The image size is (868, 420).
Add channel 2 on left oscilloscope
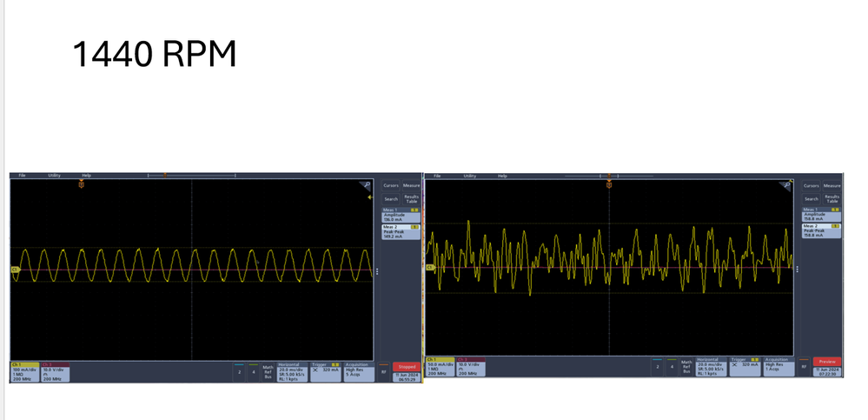click(x=239, y=372)
